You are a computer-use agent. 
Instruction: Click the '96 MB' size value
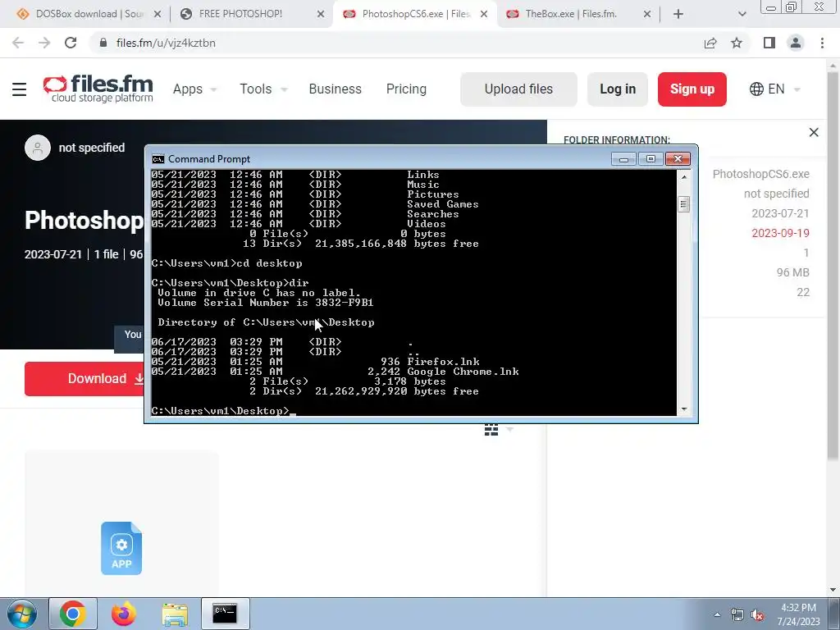click(x=793, y=272)
